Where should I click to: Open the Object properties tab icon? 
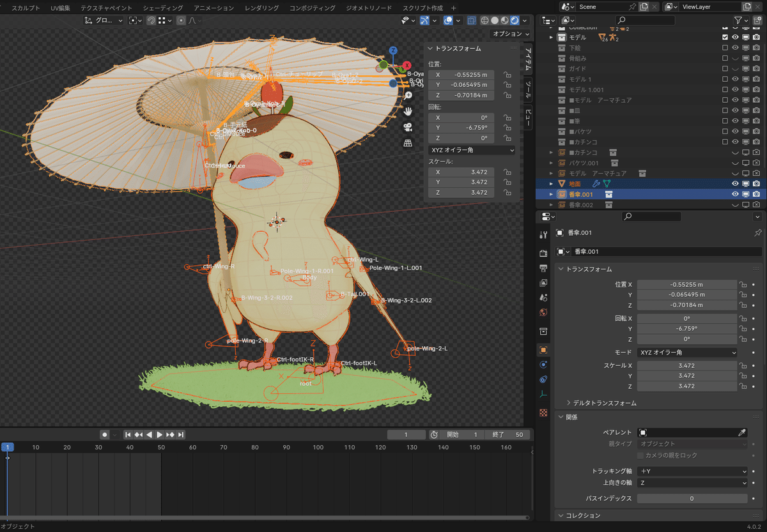543,350
